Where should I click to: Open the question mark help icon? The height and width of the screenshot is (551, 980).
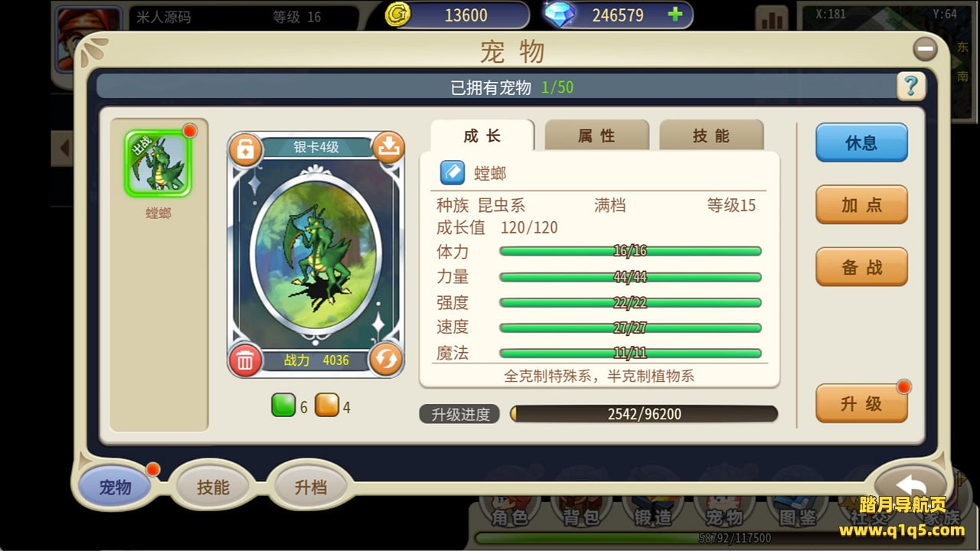point(911,86)
